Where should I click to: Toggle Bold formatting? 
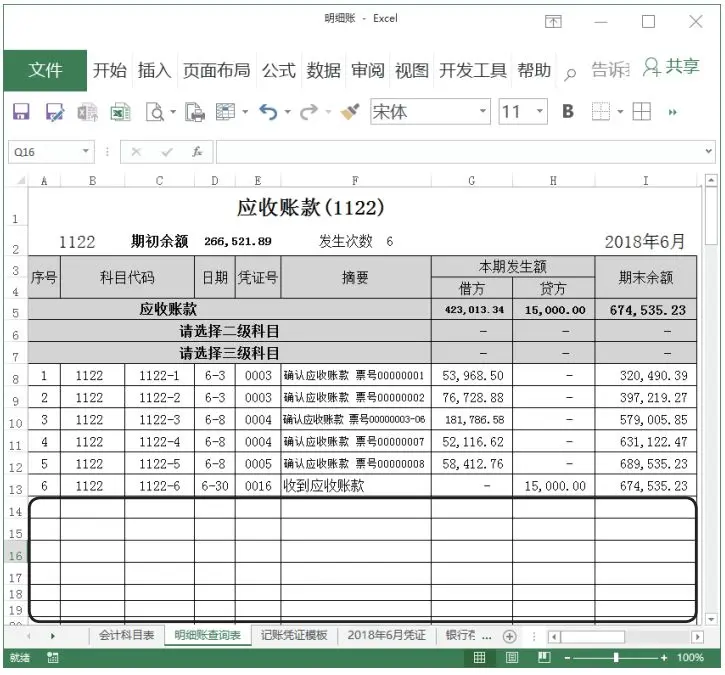(568, 111)
